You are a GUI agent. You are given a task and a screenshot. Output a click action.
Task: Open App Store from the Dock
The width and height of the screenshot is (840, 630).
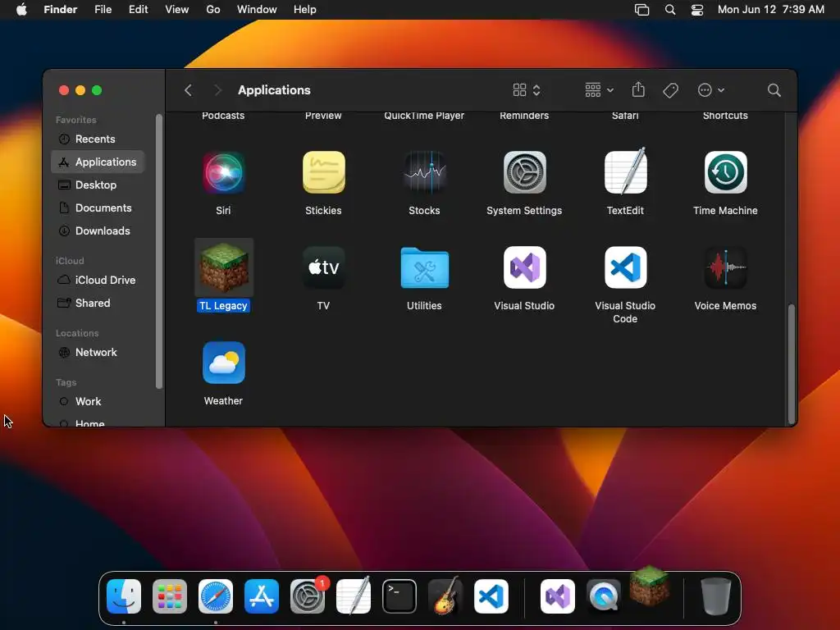(262, 596)
